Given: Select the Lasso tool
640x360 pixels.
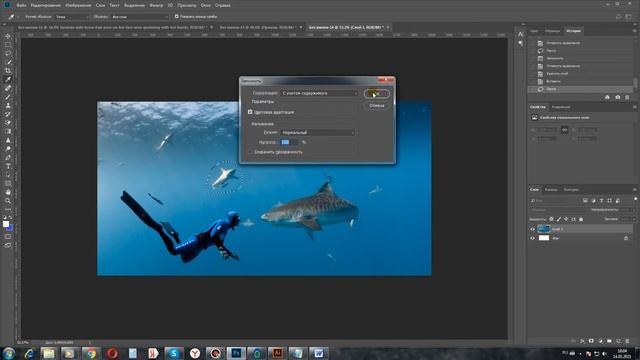Looking at the screenshot, I should click(x=8, y=53).
